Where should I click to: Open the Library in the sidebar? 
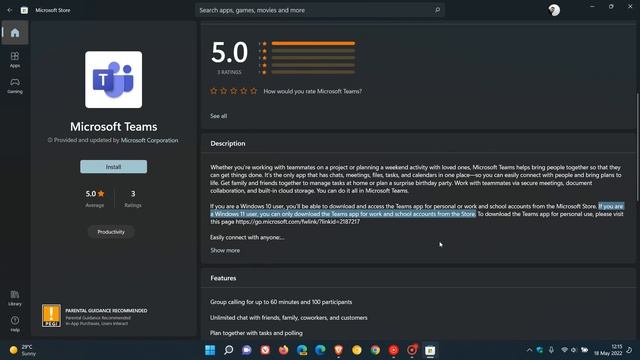pyautogui.click(x=15, y=298)
